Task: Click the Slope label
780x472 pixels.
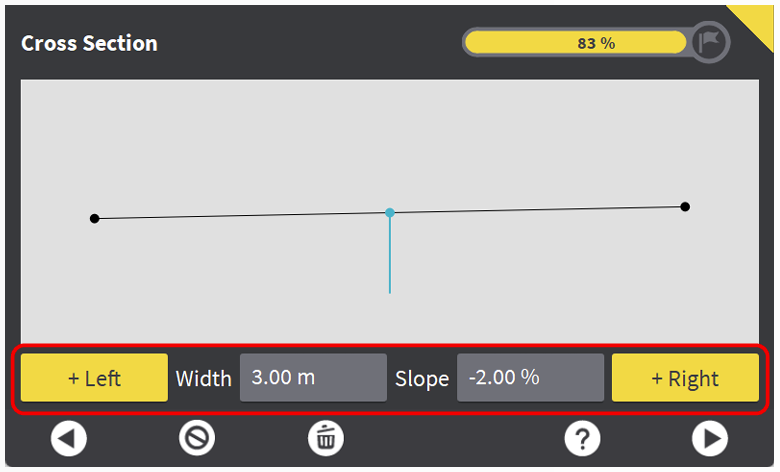Action: coord(422,379)
